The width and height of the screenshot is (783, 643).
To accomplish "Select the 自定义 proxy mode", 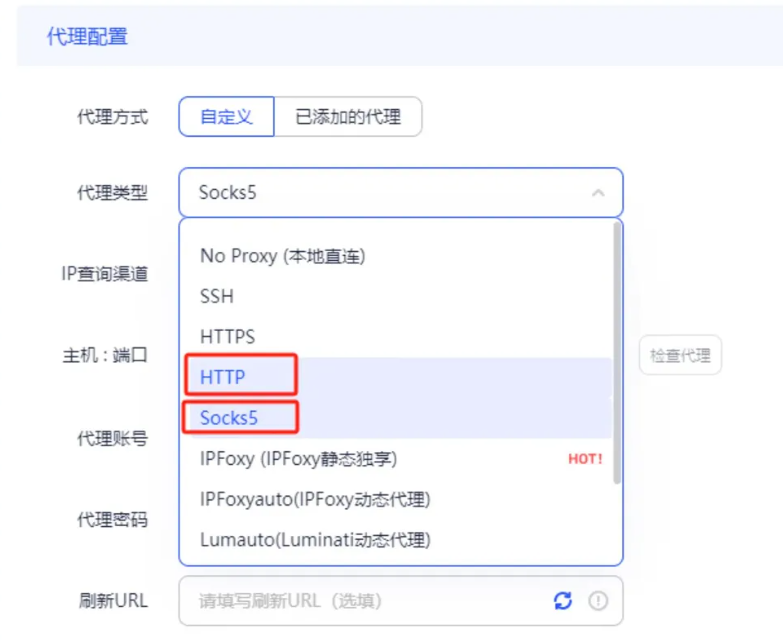I will point(225,117).
